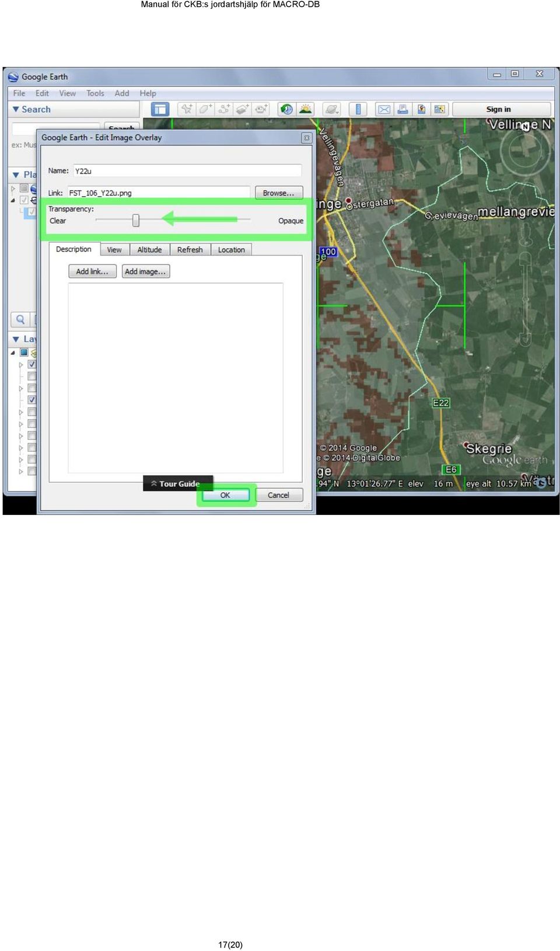Screen dimensions: 560x951
Task: Click the Add link... button
Action: click(92, 271)
